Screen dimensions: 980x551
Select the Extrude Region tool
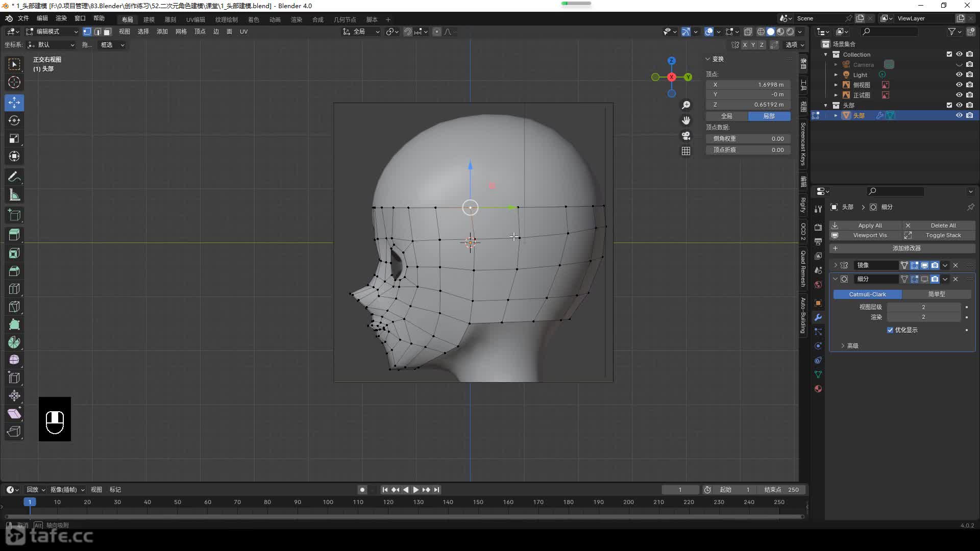tap(14, 235)
